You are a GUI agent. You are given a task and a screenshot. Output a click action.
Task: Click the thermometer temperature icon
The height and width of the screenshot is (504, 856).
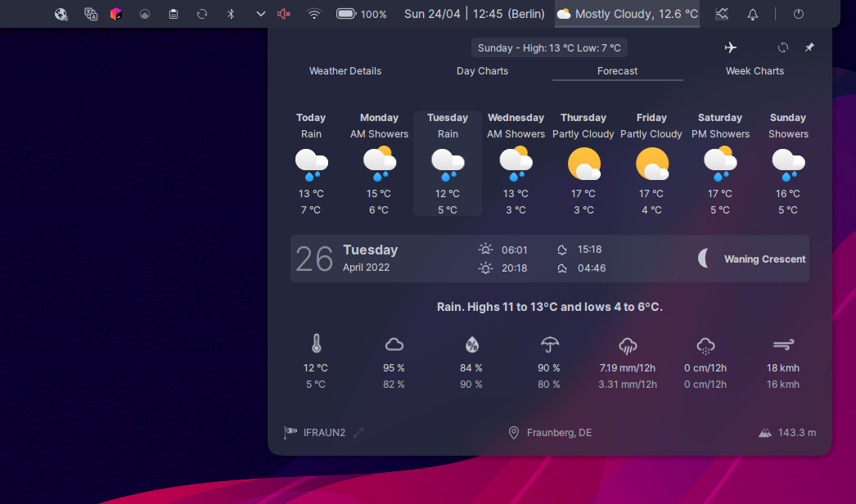coord(316,344)
